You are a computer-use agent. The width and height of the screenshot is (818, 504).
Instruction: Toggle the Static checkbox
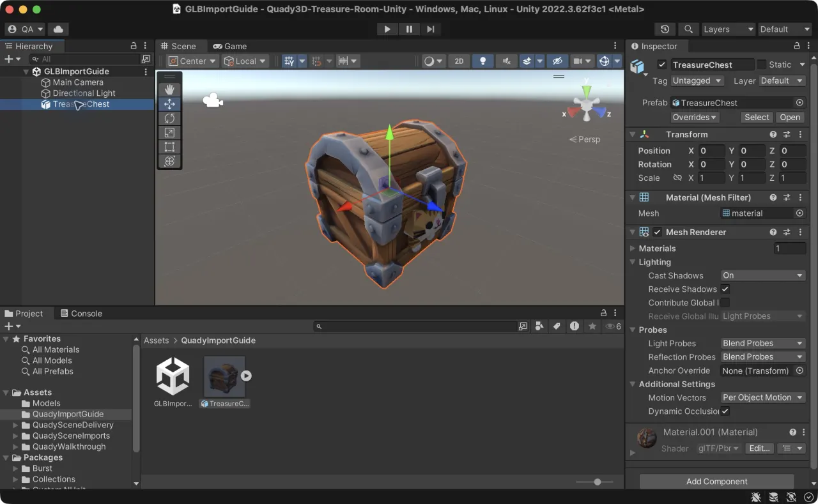click(x=761, y=65)
